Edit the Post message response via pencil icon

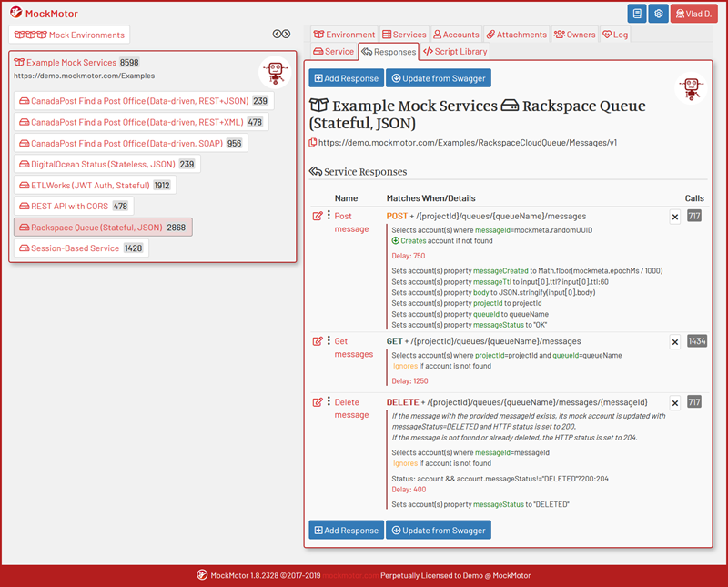[x=316, y=216]
